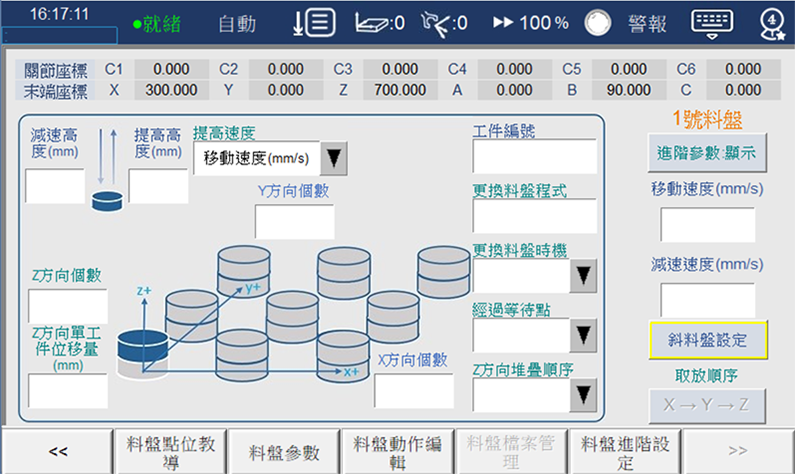Click the 關節座標 label
The image size is (795, 474).
[x=55, y=69]
